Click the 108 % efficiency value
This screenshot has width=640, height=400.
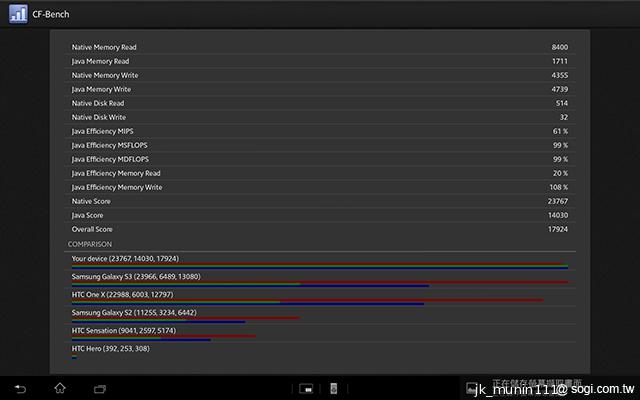[559, 187]
